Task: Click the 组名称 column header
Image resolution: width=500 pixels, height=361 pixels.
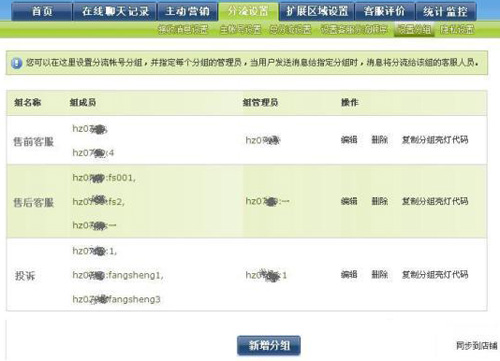Action: pyautogui.click(x=28, y=102)
